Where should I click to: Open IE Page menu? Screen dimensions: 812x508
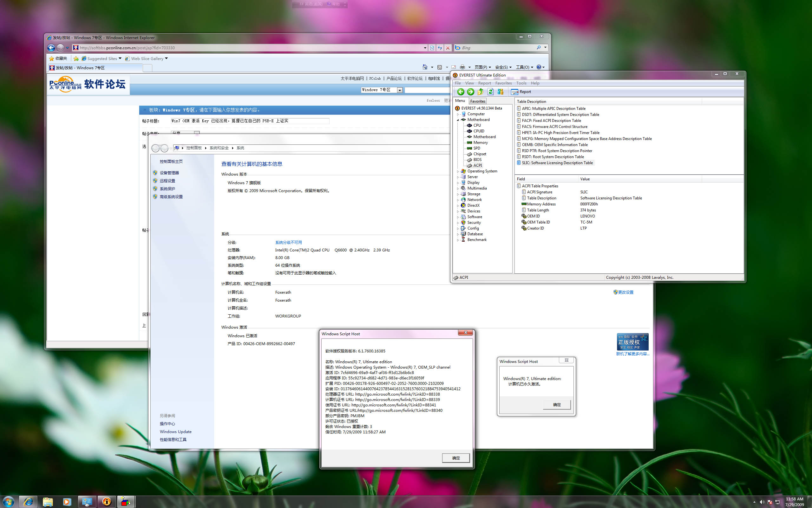click(482, 67)
